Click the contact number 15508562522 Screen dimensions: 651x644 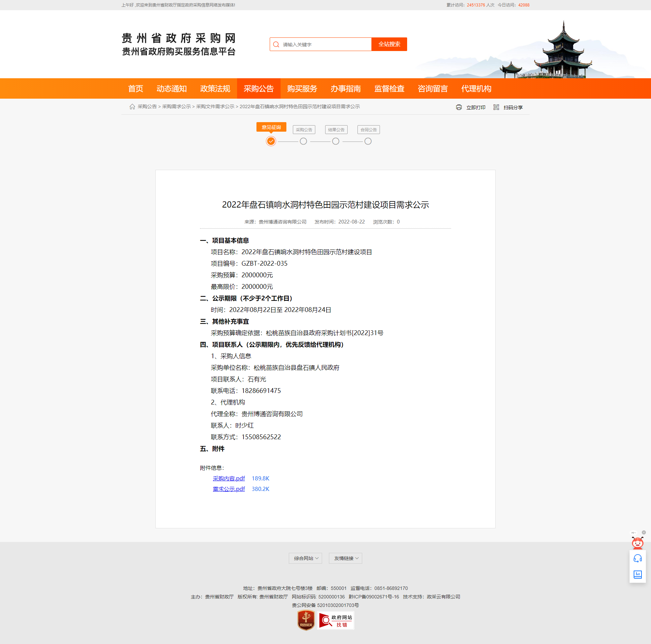[261, 437]
